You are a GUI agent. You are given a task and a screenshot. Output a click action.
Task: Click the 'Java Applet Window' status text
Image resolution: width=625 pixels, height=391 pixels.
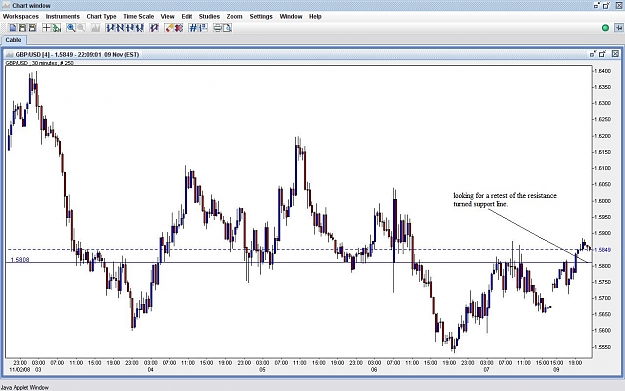tap(25, 387)
